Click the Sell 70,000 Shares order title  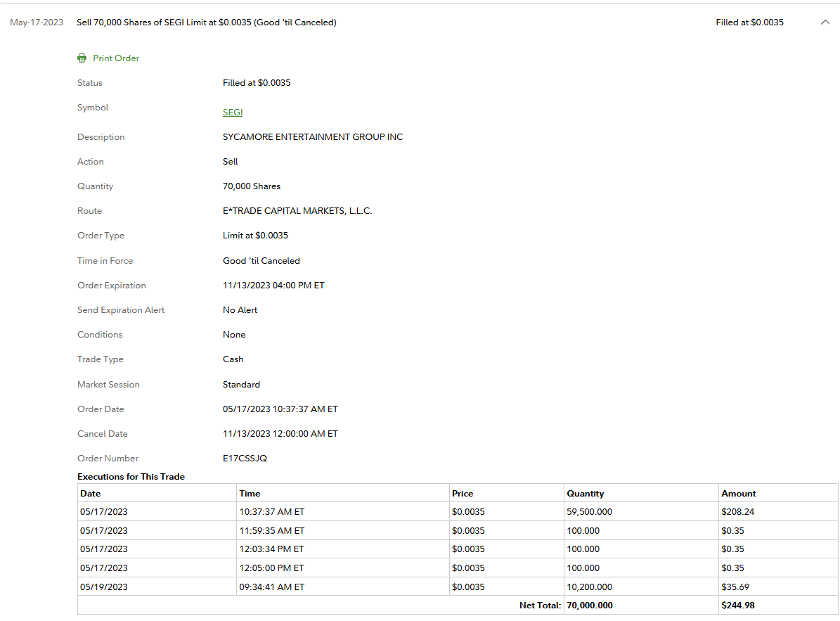pyautogui.click(x=207, y=23)
